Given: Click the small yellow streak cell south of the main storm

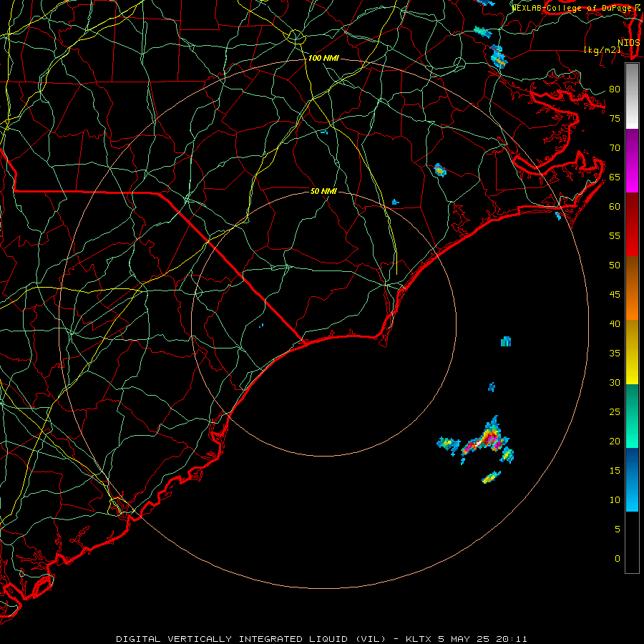Looking at the screenshot, I should [491, 477].
